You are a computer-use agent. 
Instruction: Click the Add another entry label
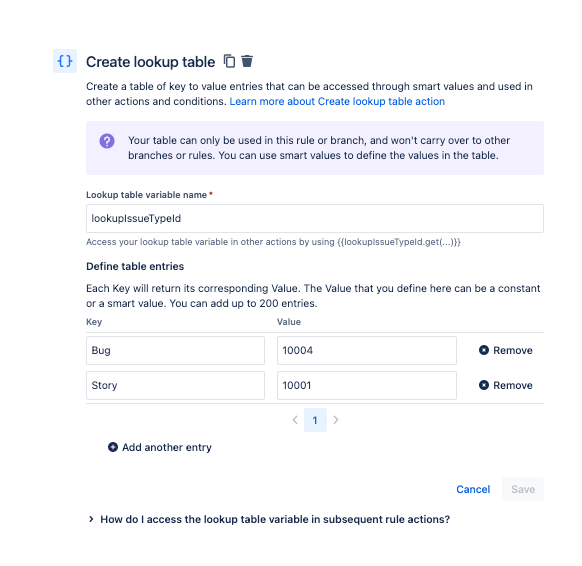(167, 447)
